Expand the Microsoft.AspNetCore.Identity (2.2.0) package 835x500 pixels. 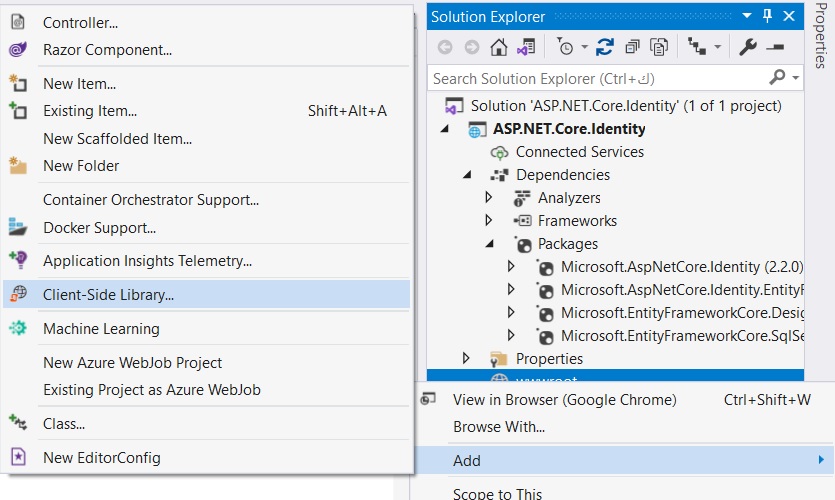[x=511, y=266]
